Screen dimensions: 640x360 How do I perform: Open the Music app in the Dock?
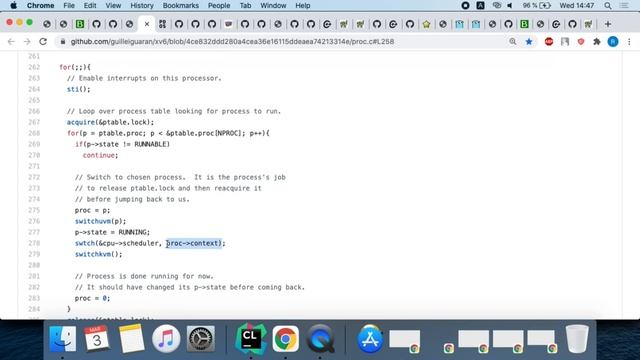point(166,338)
